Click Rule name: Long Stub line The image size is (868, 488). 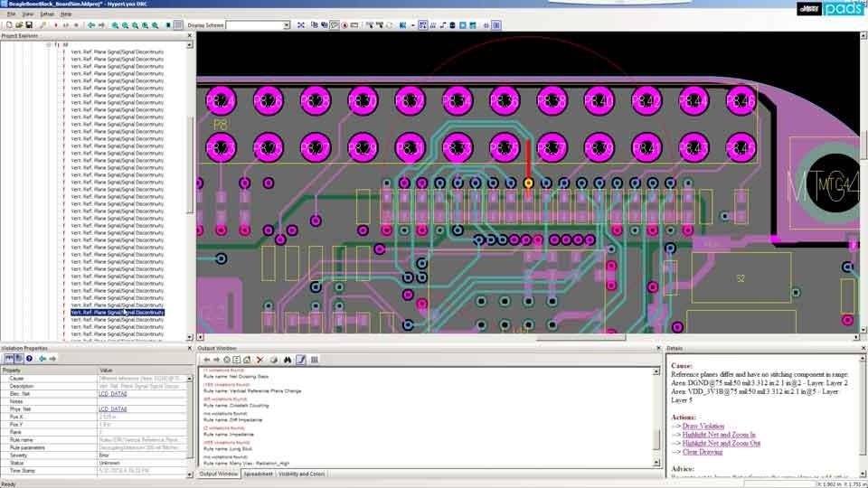(228, 449)
